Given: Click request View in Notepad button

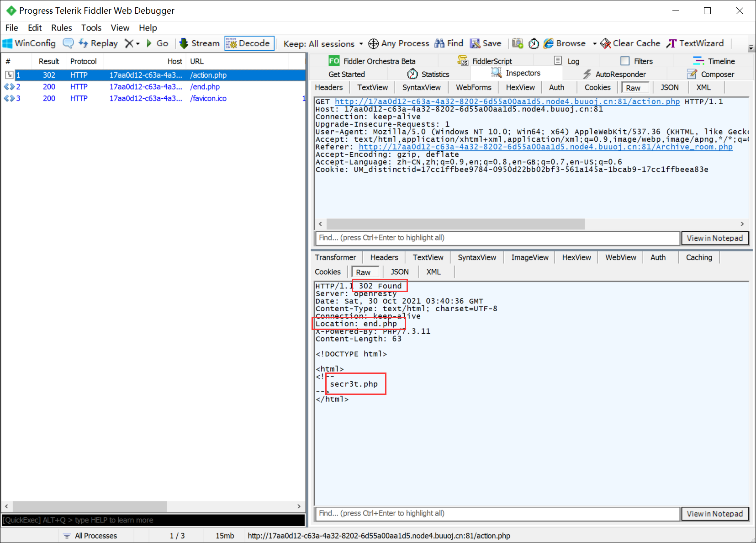Looking at the screenshot, I should (x=715, y=238).
